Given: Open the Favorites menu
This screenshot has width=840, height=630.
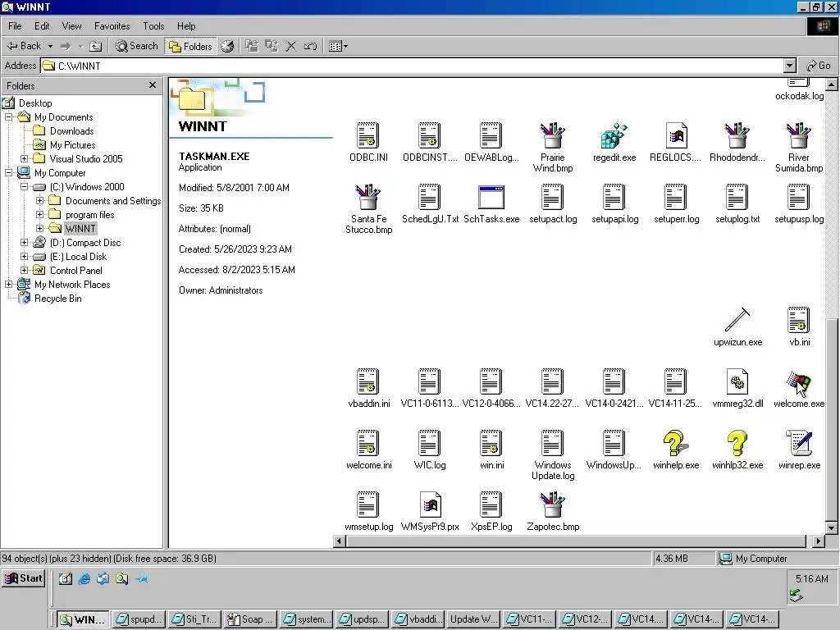Looking at the screenshot, I should tap(112, 25).
